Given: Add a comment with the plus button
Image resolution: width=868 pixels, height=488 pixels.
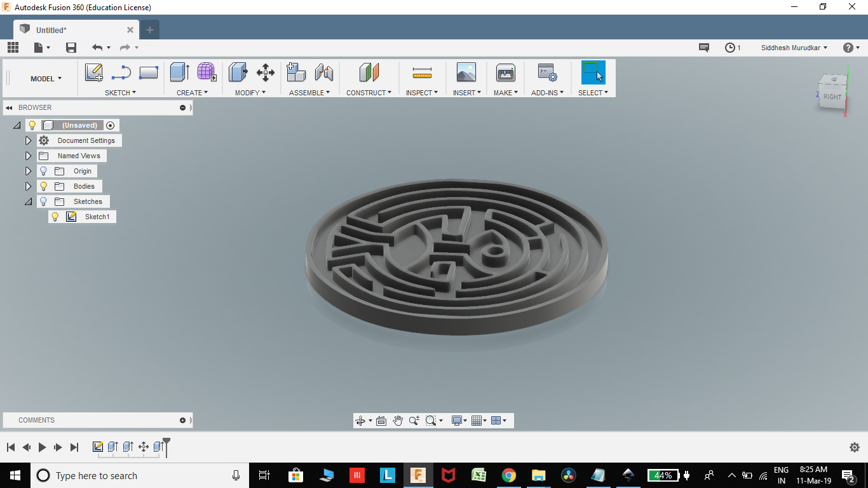Looking at the screenshot, I should [183, 420].
